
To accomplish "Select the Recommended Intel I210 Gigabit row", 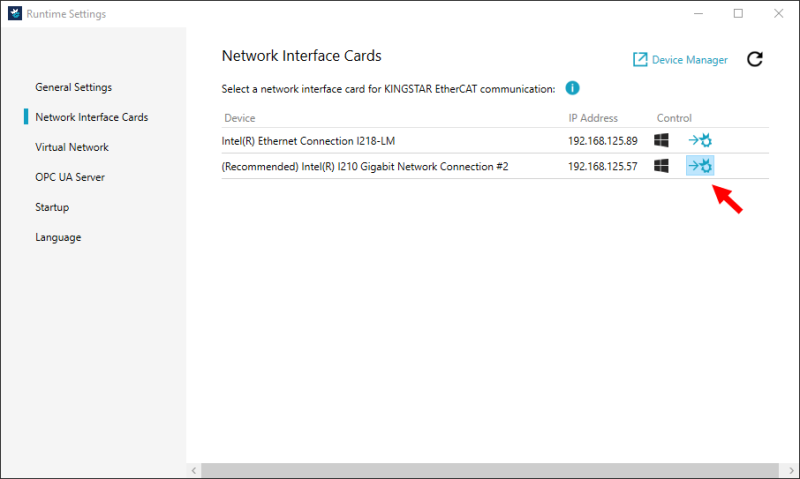I will coord(365,166).
